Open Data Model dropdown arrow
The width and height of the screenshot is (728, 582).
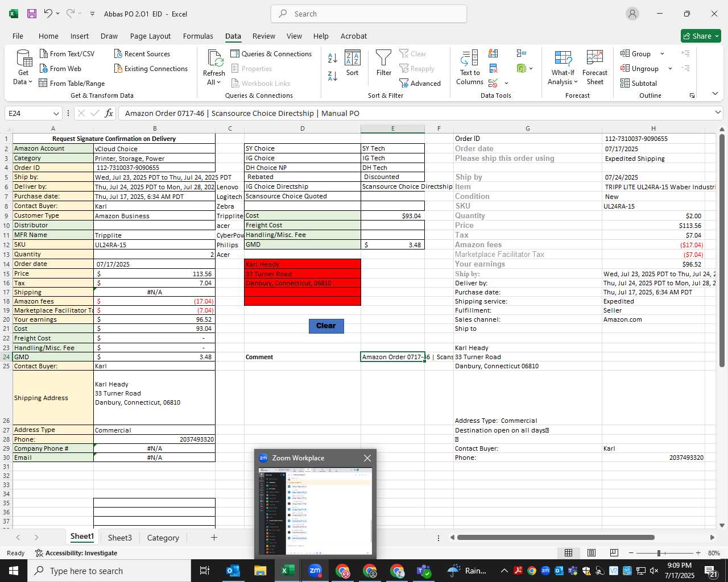[x=531, y=69]
